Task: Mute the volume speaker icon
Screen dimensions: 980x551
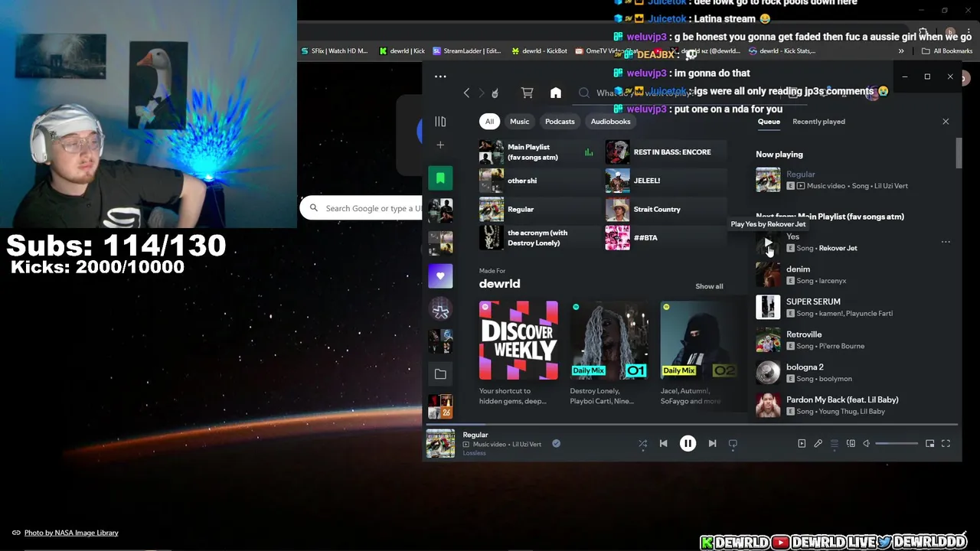Action: 867,444
